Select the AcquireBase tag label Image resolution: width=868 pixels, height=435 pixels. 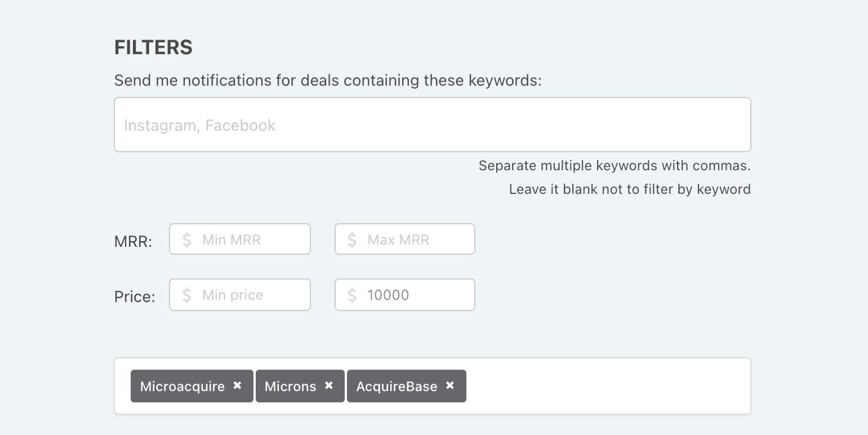point(397,387)
